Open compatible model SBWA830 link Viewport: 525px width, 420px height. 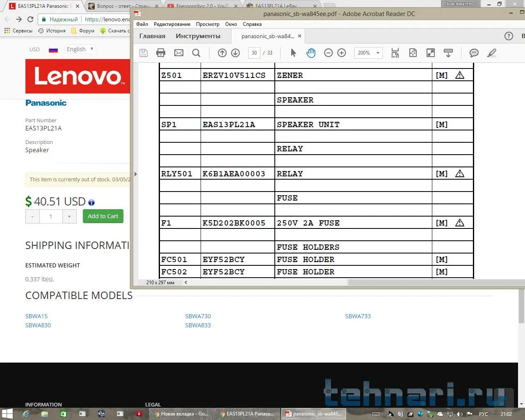coord(38,325)
